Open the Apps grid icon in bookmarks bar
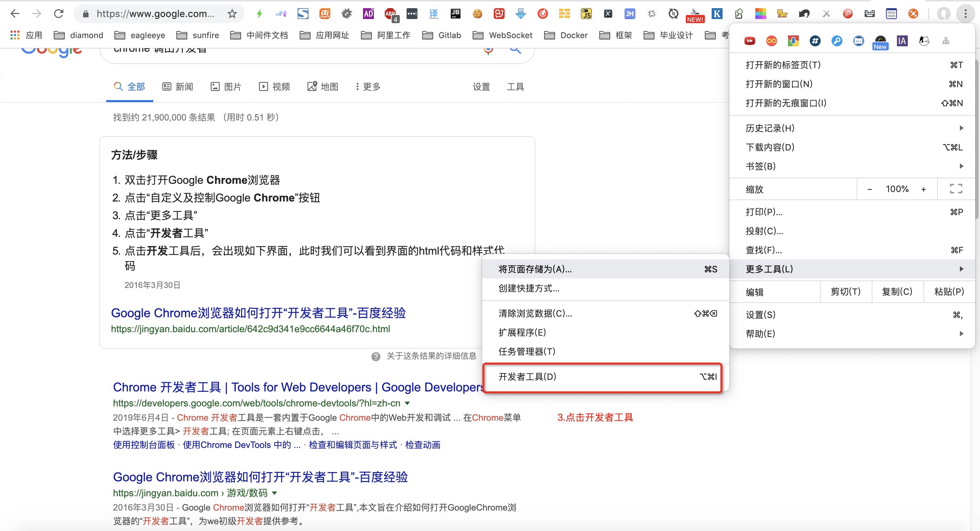 15,35
